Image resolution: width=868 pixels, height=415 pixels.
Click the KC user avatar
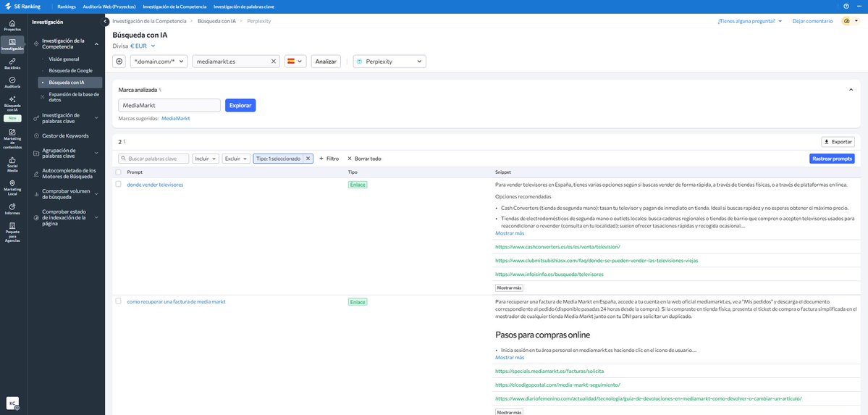(12, 403)
